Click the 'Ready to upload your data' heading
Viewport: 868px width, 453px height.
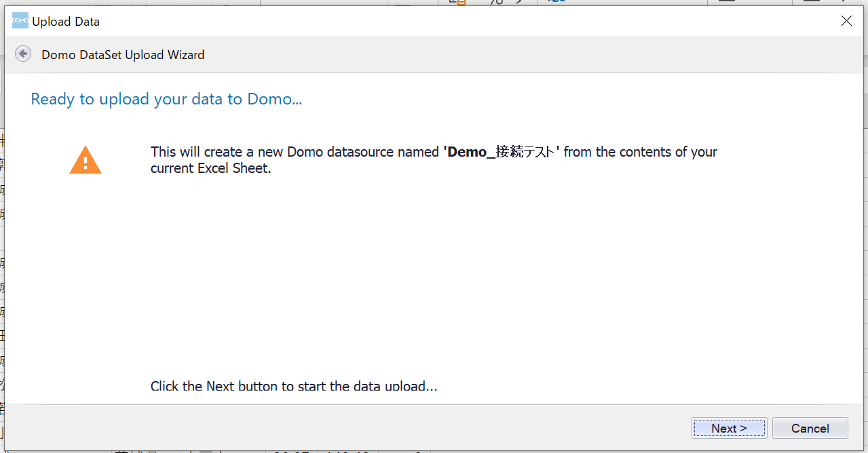click(x=166, y=99)
